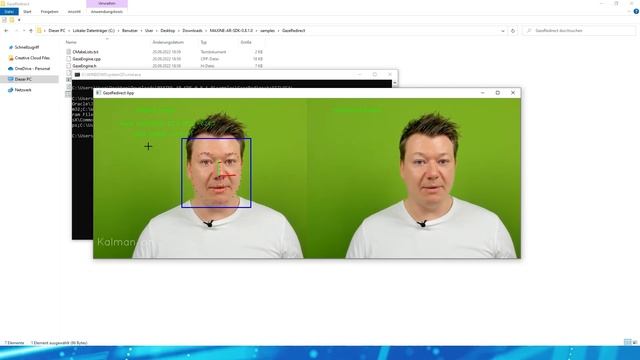Open the recent locations dropdown arrow

(x=24, y=31)
